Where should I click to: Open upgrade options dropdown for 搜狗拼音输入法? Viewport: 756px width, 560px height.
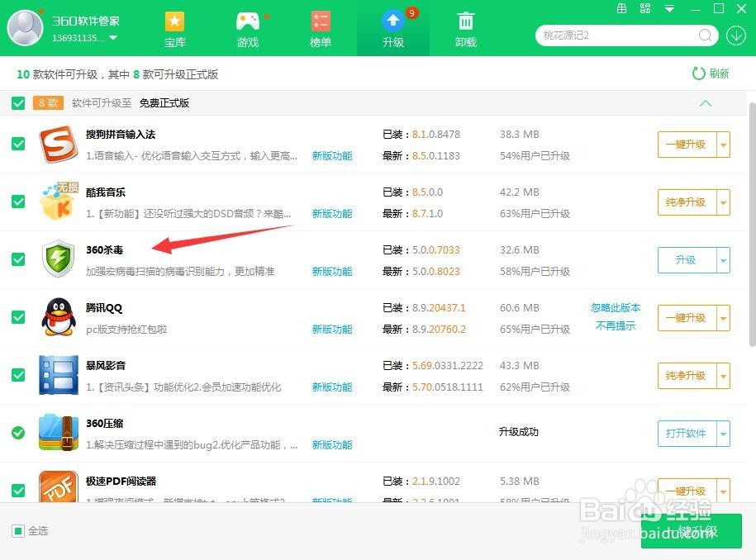point(723,144)
